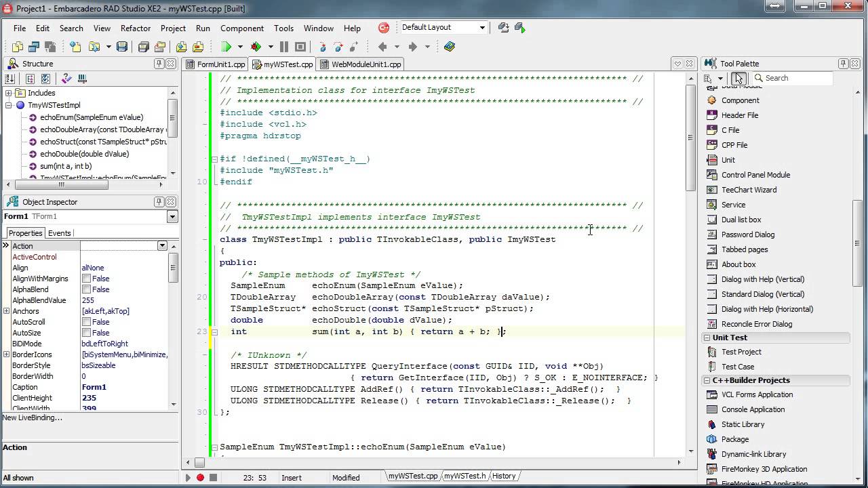The height and width of the screenshot is (488, 868).
Task: Click the Play Macro triangle icon
Action: point(188,477)
